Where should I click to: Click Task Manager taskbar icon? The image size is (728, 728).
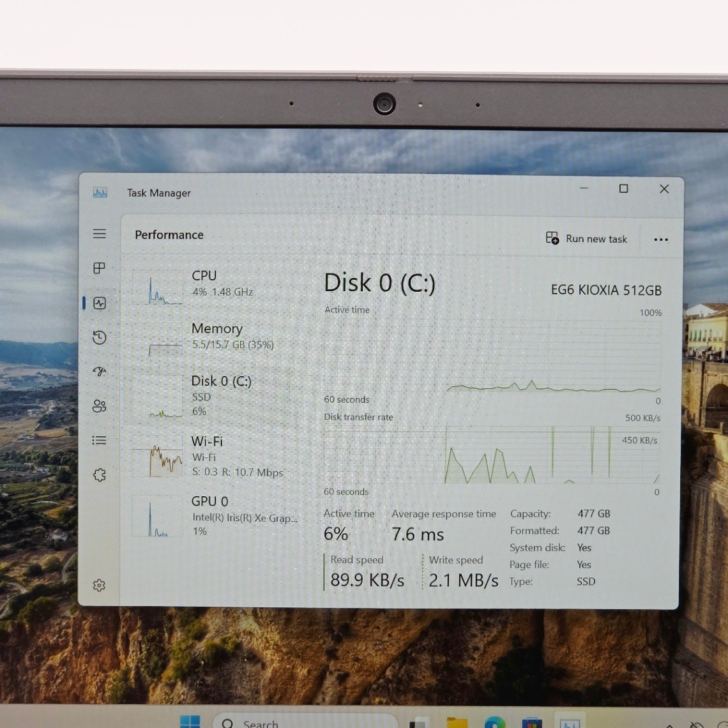coord(570,722)
